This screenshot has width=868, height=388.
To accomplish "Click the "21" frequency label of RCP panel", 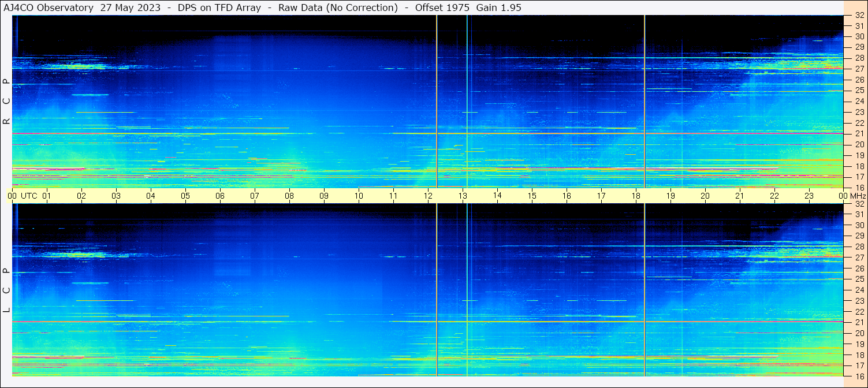I will coord(859,134).
